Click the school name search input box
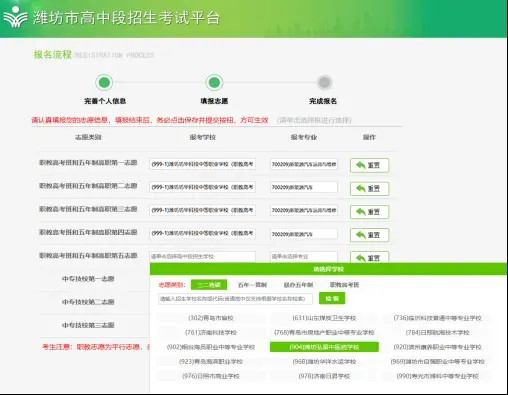The image size is (508, 395). [x=235, y=299]
